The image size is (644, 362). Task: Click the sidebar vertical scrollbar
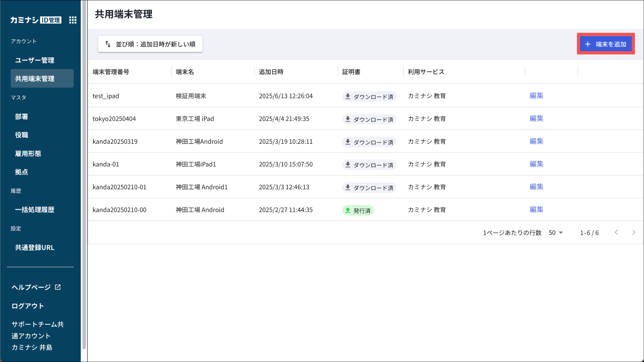84,176
